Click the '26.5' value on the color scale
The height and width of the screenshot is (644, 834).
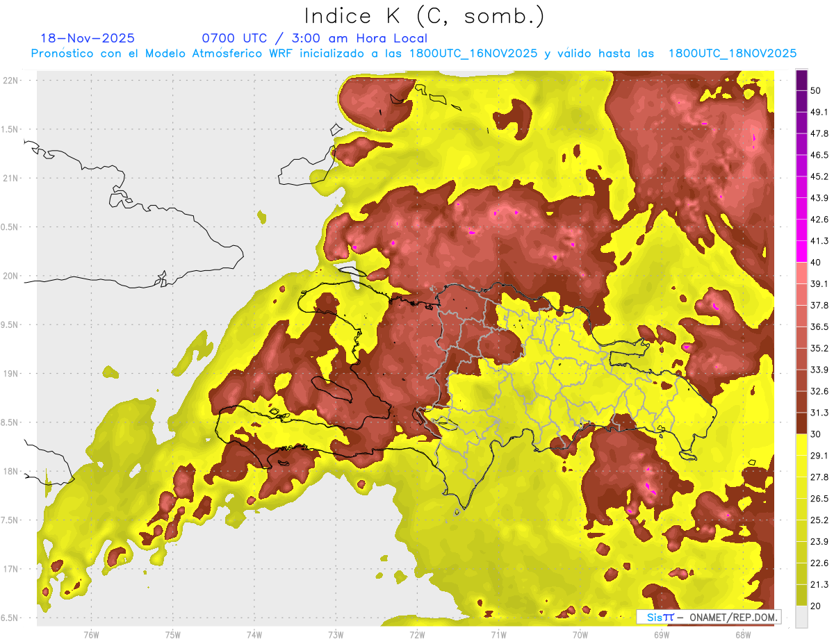click(819, 499)
